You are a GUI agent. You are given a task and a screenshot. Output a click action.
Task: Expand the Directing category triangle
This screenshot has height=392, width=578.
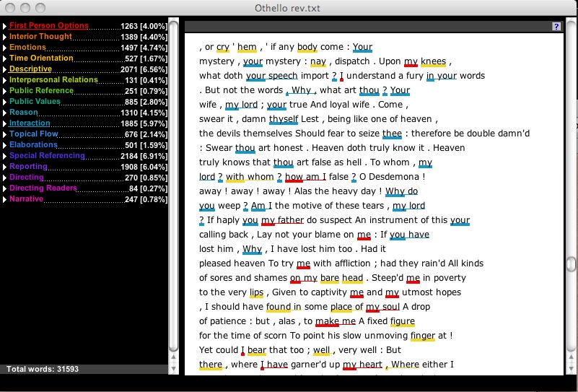tap(4, 178)
